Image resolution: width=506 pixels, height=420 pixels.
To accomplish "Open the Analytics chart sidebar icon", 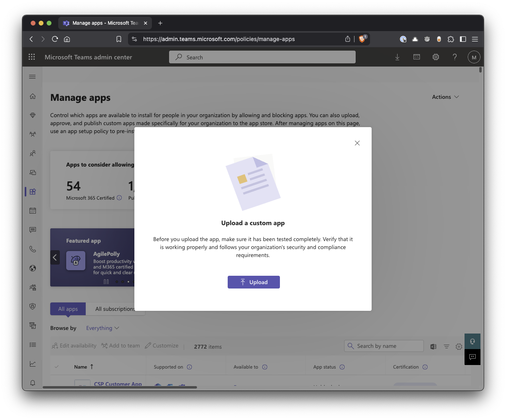I will point(33,364).
